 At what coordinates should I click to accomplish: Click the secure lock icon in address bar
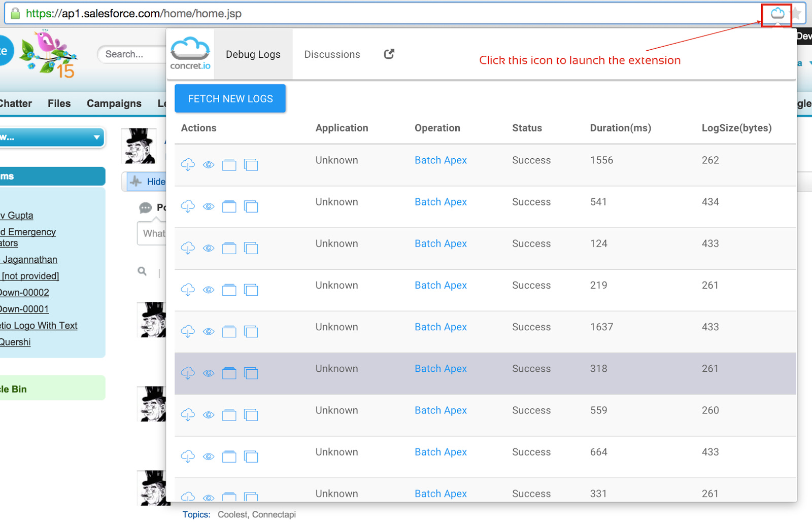tap(15, 14)
